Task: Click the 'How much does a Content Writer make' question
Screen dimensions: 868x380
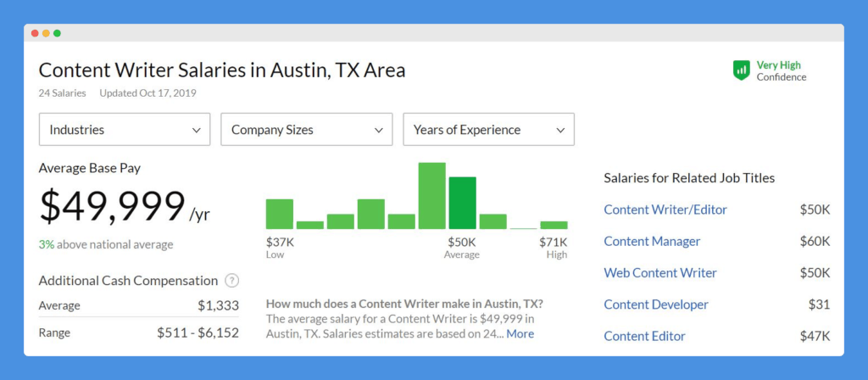Action: pyautogui.click(x=404, y=305)
